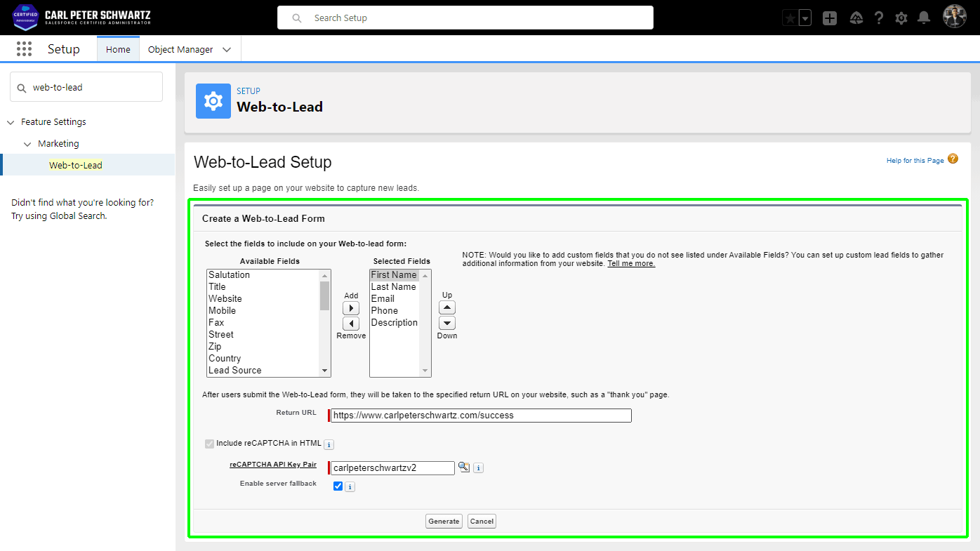Click the Add arrow button
Viewport: 980px width, 551px height.
point(351,308)
